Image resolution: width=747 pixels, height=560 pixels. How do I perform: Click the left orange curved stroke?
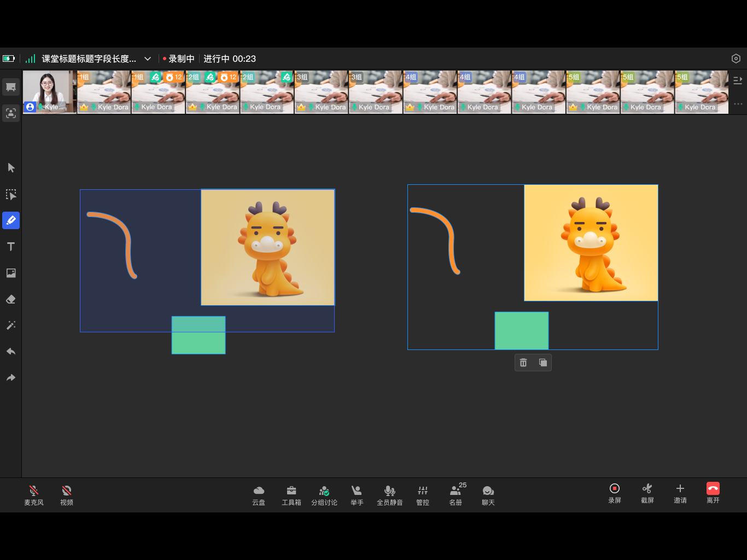tap(128, 242)
